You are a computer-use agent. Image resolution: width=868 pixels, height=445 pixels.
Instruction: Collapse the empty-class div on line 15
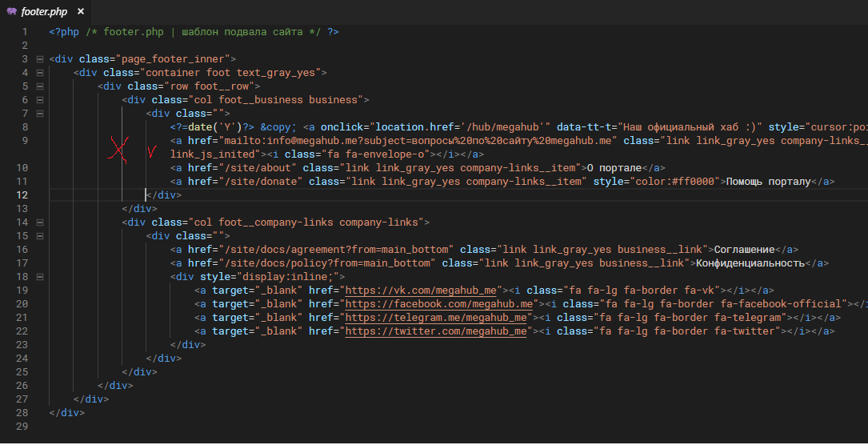[40, 236]
